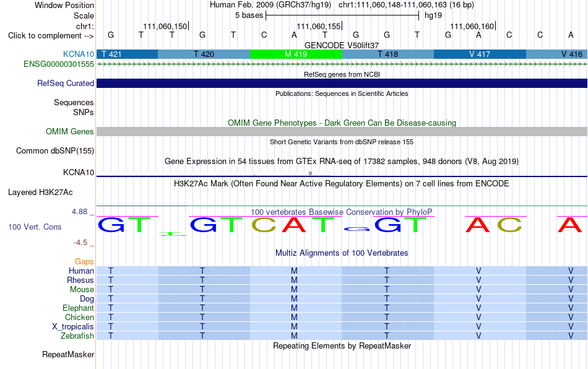
Task: Select the Zebrafish alignment row label
Action: [77, 336]
